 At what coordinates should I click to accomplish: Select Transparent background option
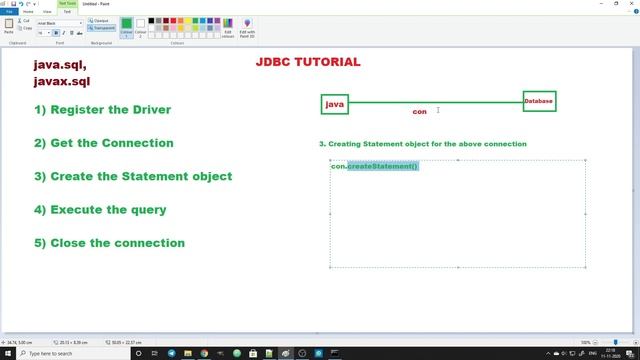click(x=102, y=28)
